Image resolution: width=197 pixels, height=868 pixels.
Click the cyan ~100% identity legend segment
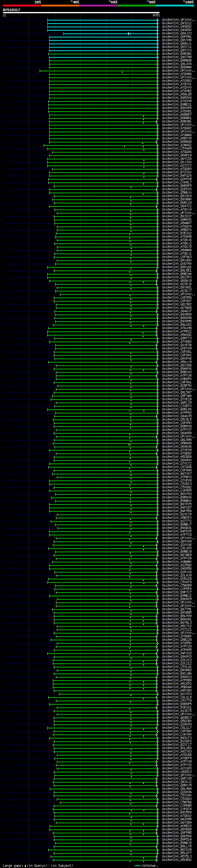click(175, 6)
